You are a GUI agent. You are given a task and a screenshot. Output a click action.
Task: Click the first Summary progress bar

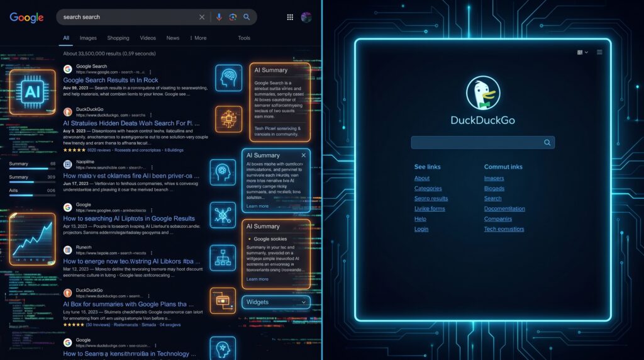pyautogui.click(x=32, y=169)
